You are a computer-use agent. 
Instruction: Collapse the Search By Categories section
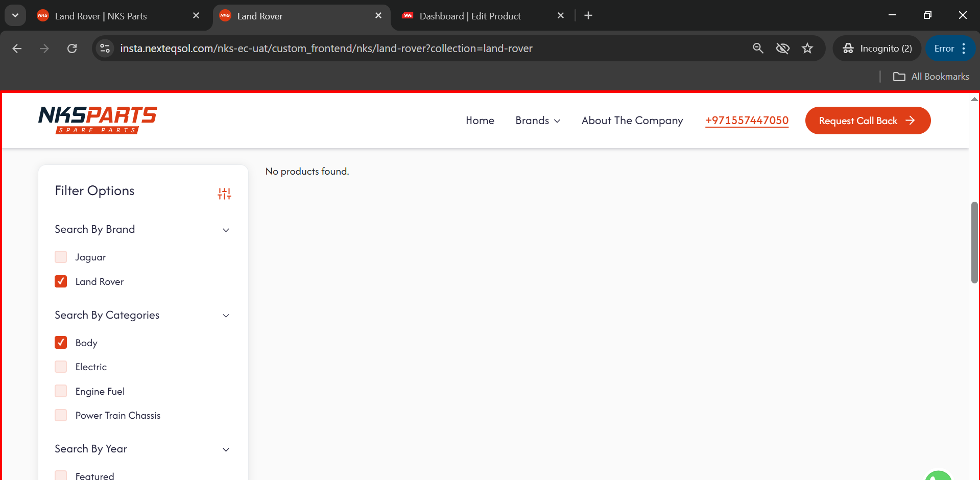226,316
